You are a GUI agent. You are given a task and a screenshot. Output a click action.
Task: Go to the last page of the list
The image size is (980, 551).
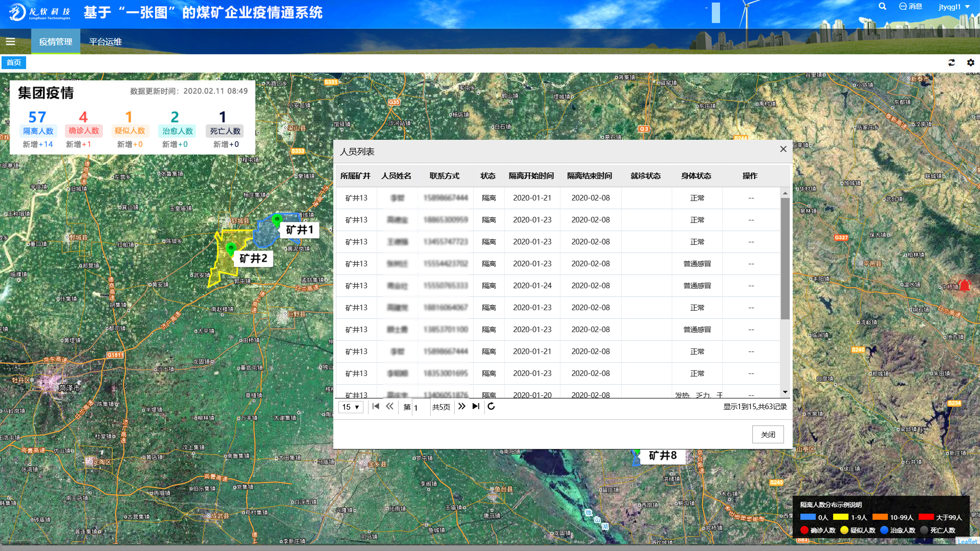[x=476, y=407]
